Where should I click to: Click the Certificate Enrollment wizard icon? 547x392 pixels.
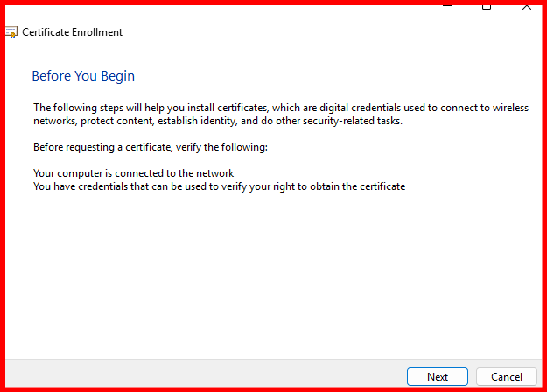point(11,33)
